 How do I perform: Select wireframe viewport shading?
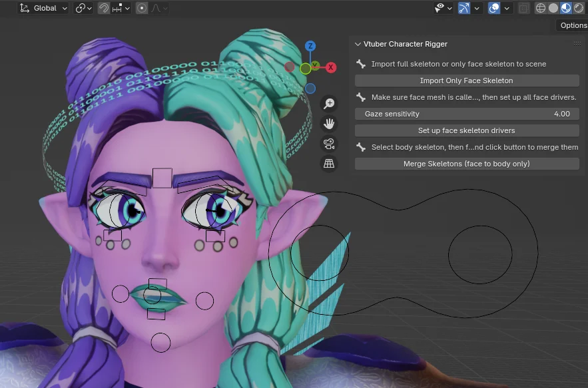point(541,8)
